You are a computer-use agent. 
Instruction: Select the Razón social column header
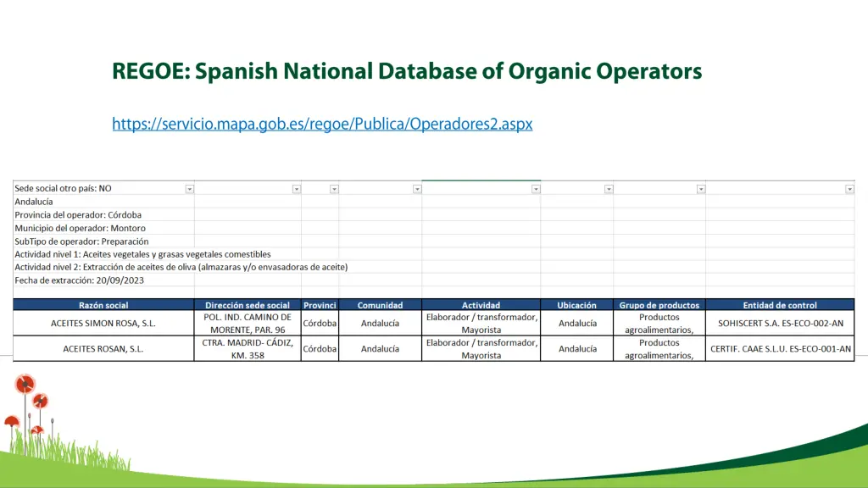pos(103,305)
